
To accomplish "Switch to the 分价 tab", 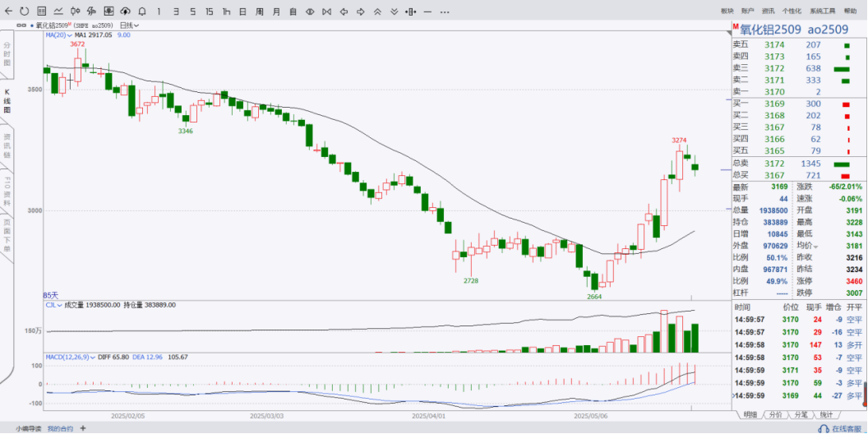I will (x=775, y=415).
